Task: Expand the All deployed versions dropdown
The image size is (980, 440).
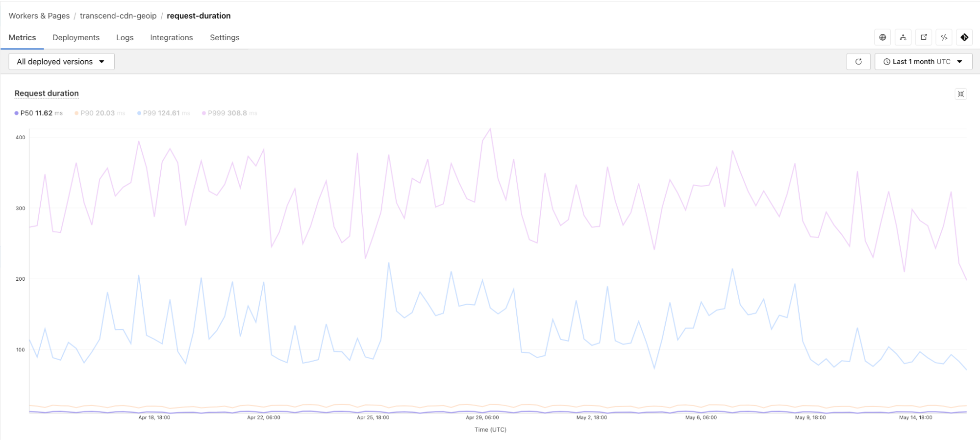Action: click(x=62, y=62)
